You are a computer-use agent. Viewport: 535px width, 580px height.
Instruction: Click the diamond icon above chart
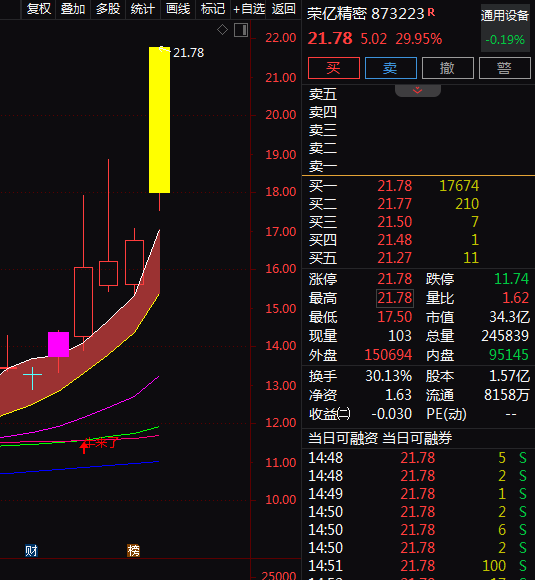tap(222, 30)
